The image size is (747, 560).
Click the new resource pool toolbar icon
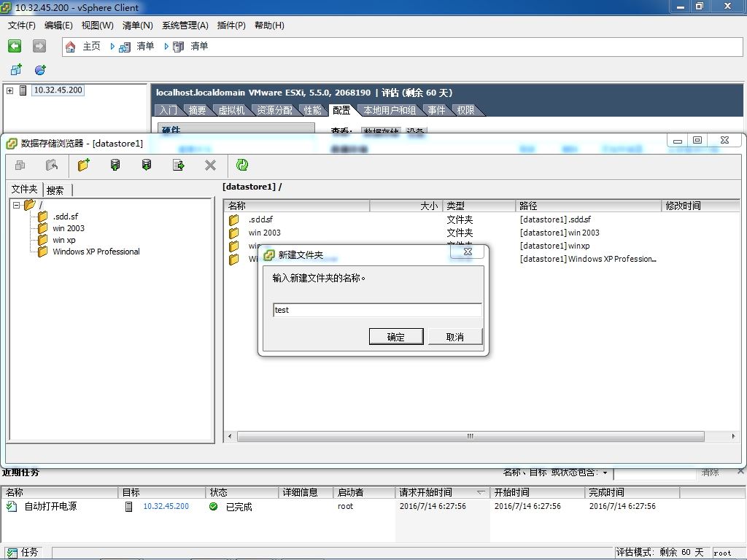coord(40,70)
